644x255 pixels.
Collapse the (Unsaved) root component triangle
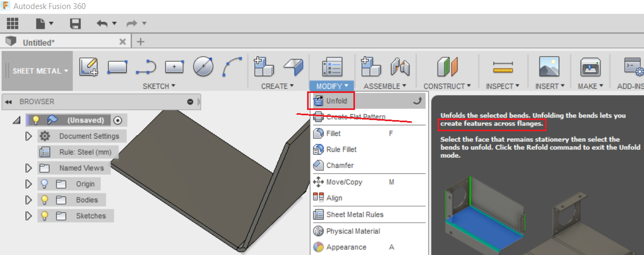[x=16, y=120]
